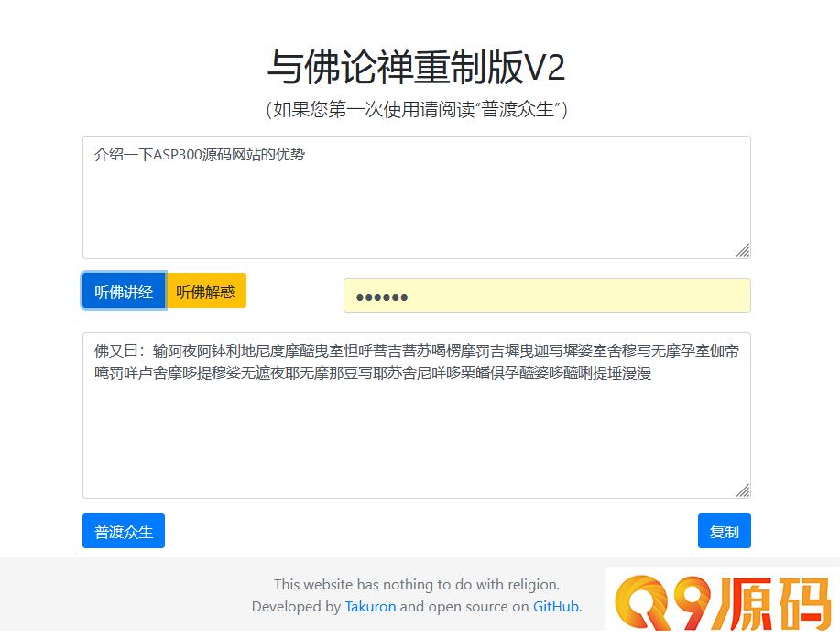Click the subtitle mentioning “普渡众生”
840x638 pixels.
pos(416,109)
